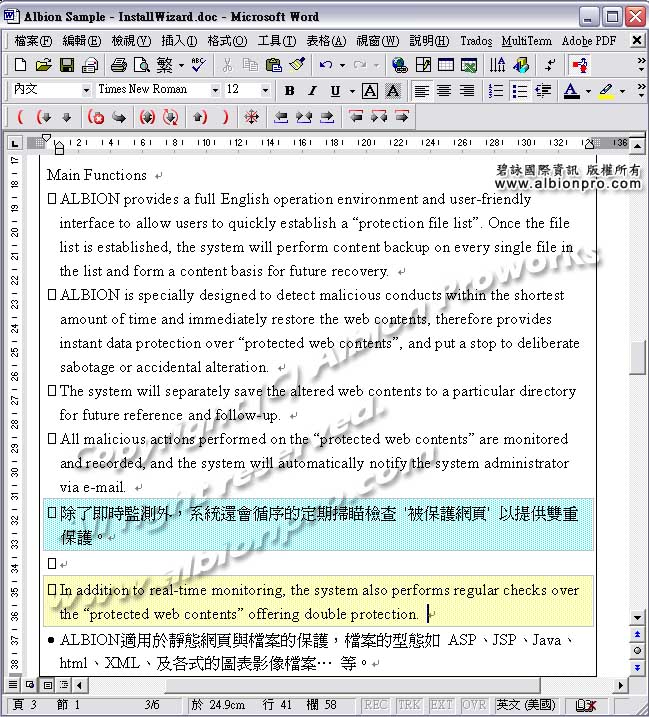Trados: Close segment red parenthesis button
The height and width of the screenshot is (717, 649).
pyautogui.click(x=225, y=117)
